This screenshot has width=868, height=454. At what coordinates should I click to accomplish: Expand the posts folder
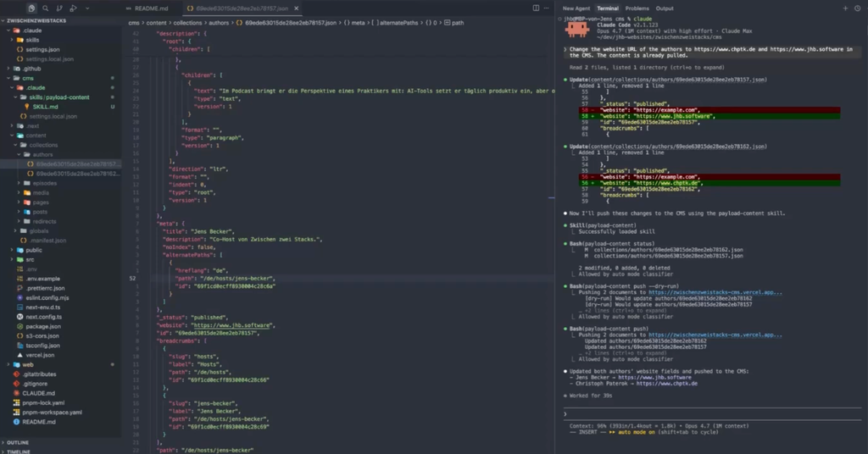coord(40,212)
